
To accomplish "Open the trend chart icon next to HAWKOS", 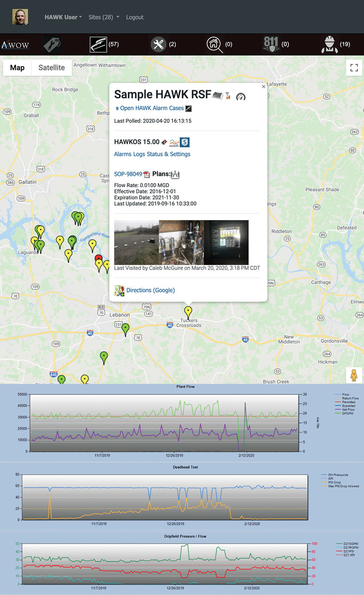I will (174, 142).
